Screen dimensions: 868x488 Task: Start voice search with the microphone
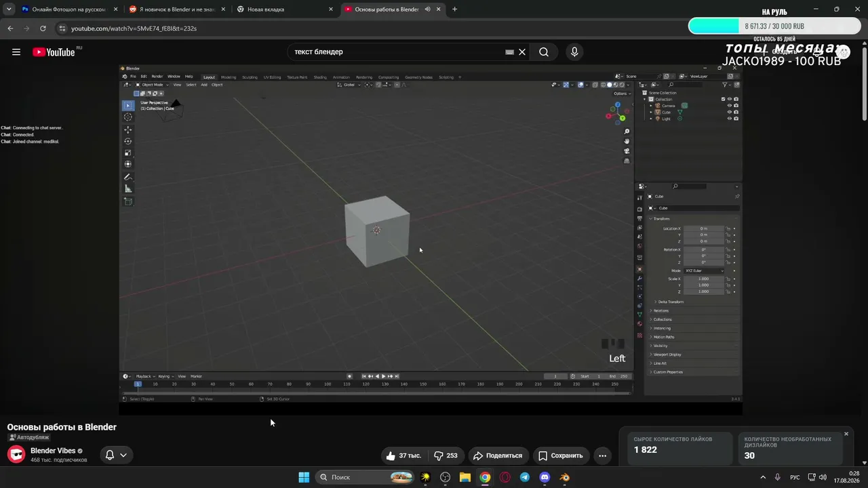[574, 52]
